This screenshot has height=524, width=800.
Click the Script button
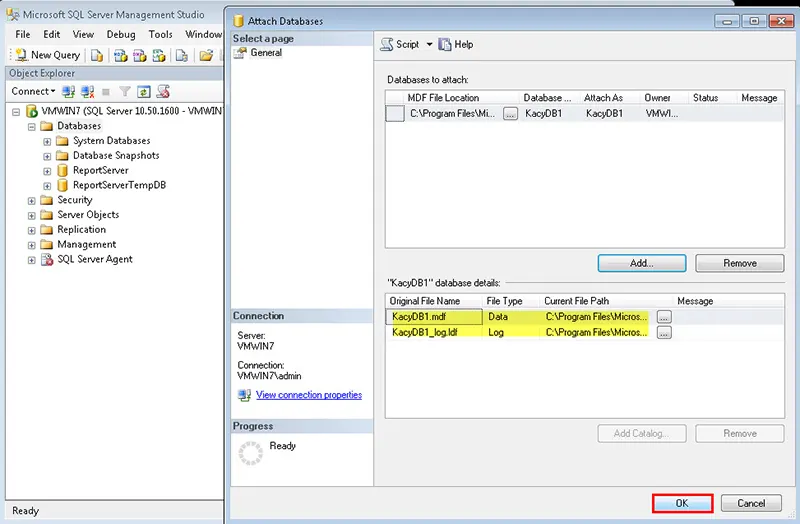(400, 44)
